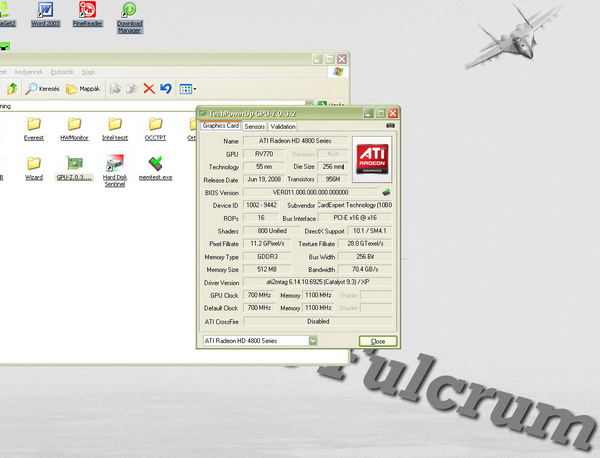This screenshot has width=600, height=458.
Task: Click the GPU-Z title bar icon
Action: click(203, 113)
